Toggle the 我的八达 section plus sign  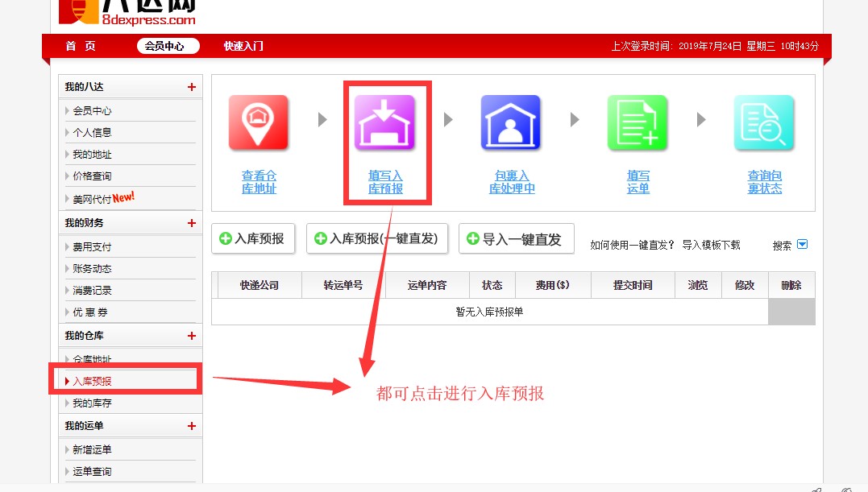192,87
